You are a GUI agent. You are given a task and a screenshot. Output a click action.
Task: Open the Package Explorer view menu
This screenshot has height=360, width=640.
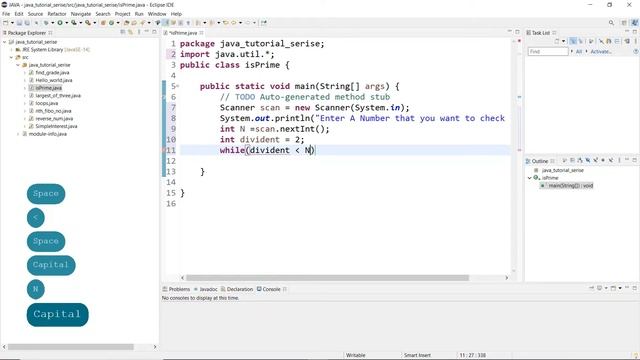(x=139, y=32)
